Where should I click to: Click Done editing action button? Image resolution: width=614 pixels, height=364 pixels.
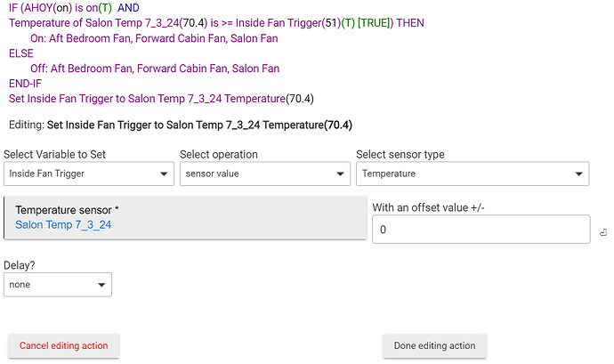pos(434,345)
